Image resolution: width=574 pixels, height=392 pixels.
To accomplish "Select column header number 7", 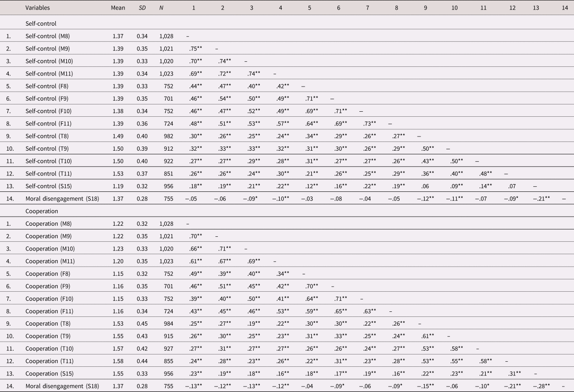I will pos(367,8).
